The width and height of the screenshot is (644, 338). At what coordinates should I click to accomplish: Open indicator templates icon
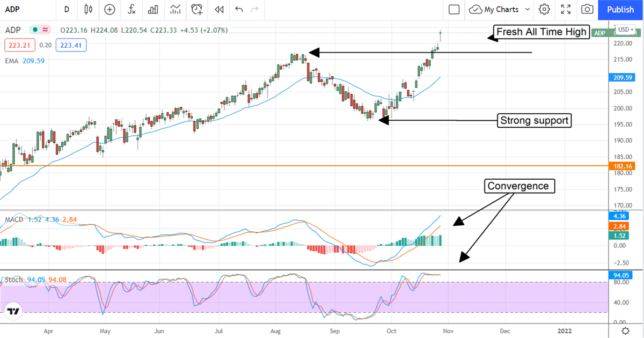(x=175, y=9)
